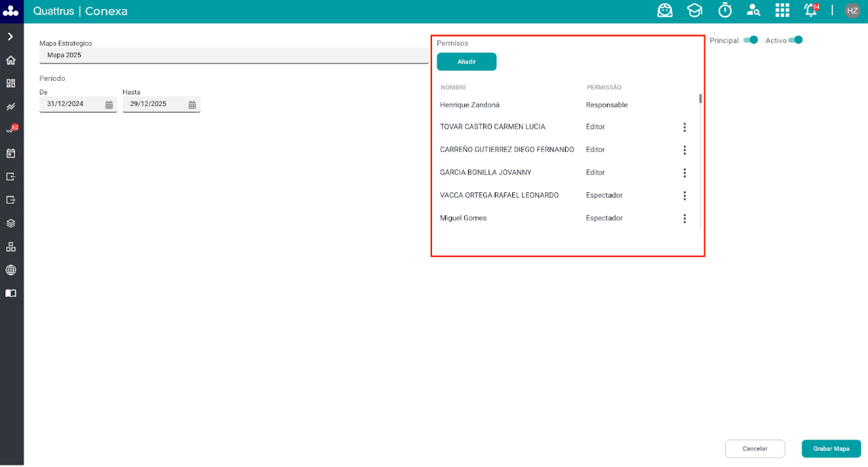Click the Grabar Mapa button
This screenshot has width=868, height=467.
pos(831,449)
